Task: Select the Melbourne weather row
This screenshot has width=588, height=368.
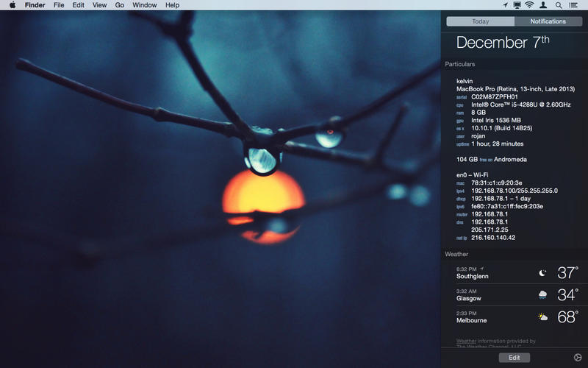Action: point(517,317)
